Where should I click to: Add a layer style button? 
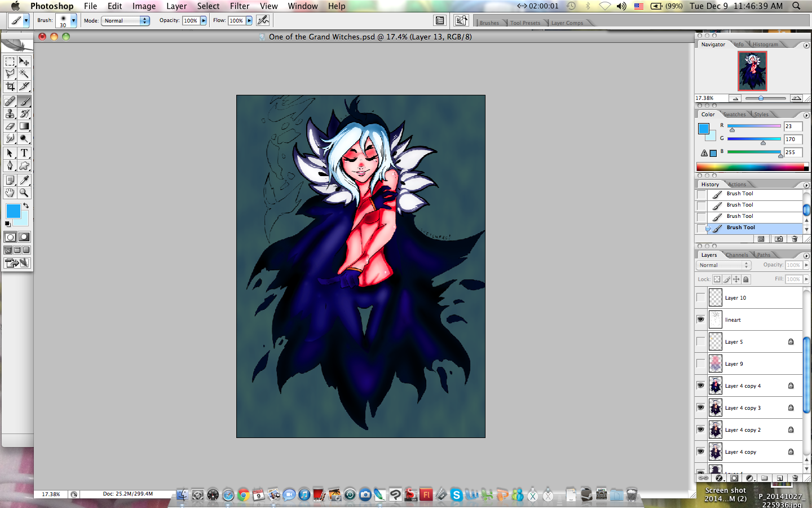719,478
